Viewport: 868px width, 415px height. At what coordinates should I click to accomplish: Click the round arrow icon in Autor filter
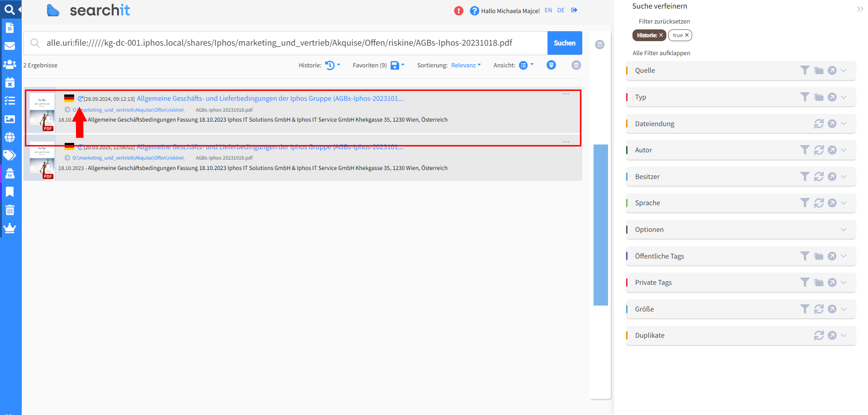pyautogui.click(x=832, y=150)
